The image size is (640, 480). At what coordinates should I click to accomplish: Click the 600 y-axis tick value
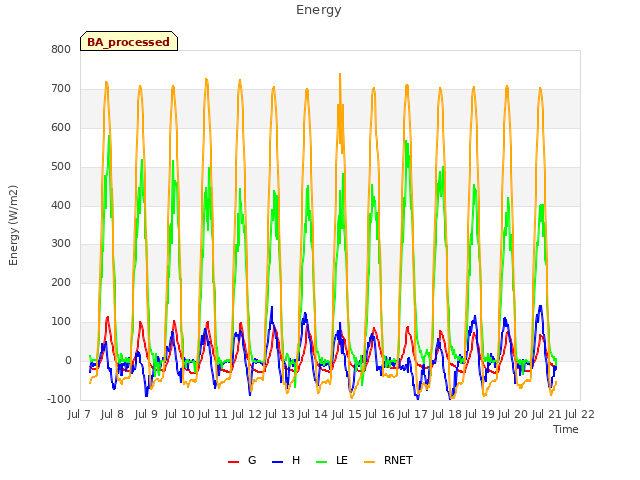point(61,127)
